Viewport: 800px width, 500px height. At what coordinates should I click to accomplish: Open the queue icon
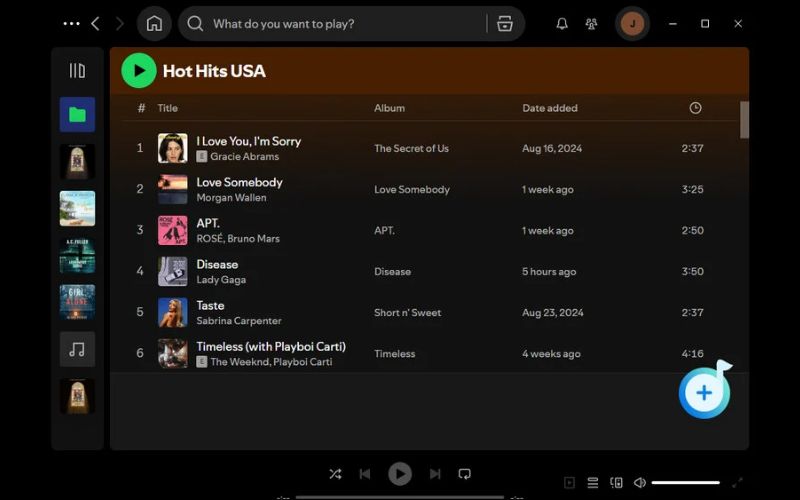pyautogui.click(x=593, y=483)
